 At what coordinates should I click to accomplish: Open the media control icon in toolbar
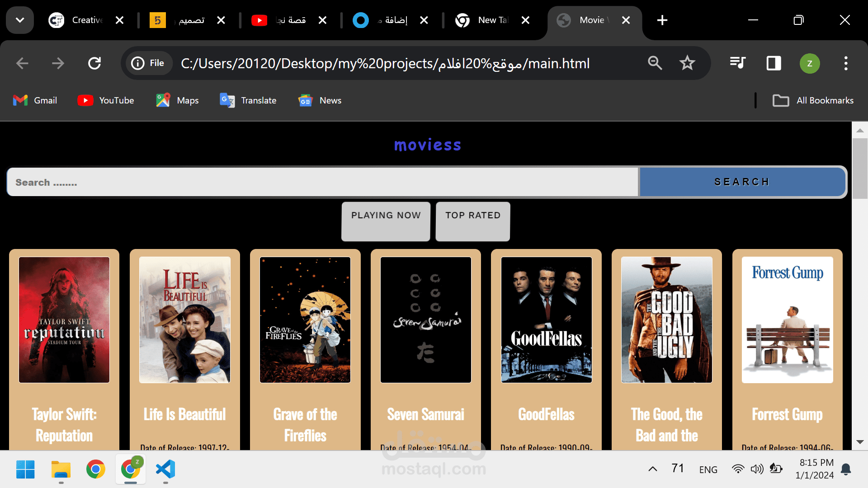pyautogui.click(x=737, y=63)
